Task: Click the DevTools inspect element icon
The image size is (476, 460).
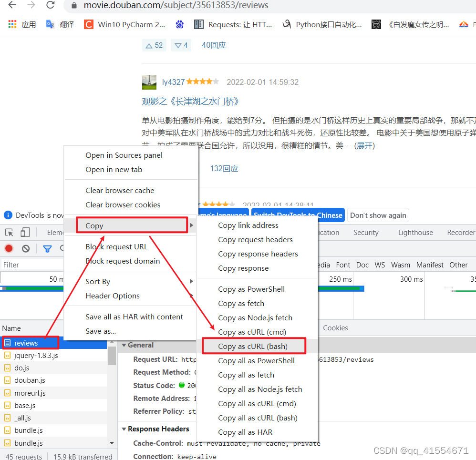Action: 9,233
